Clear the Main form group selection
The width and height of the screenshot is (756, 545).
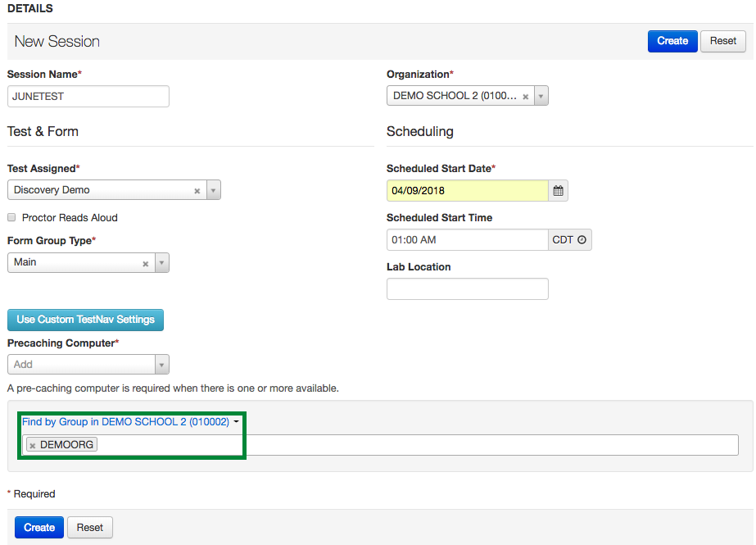[x=145, y=263]
